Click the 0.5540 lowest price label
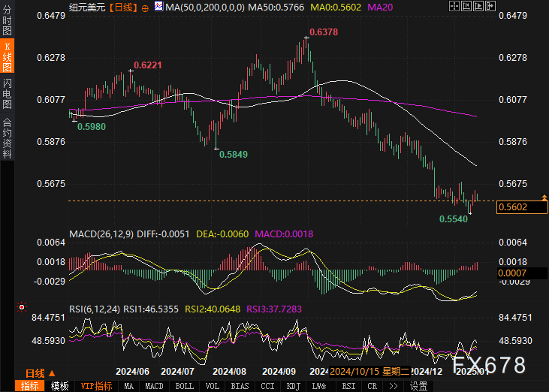 click(454, 219)
